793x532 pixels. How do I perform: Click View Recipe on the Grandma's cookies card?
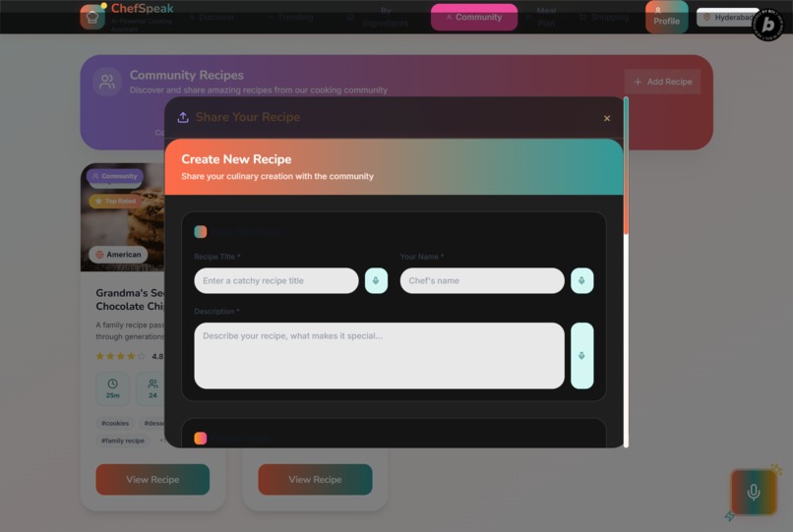point(152,480)
